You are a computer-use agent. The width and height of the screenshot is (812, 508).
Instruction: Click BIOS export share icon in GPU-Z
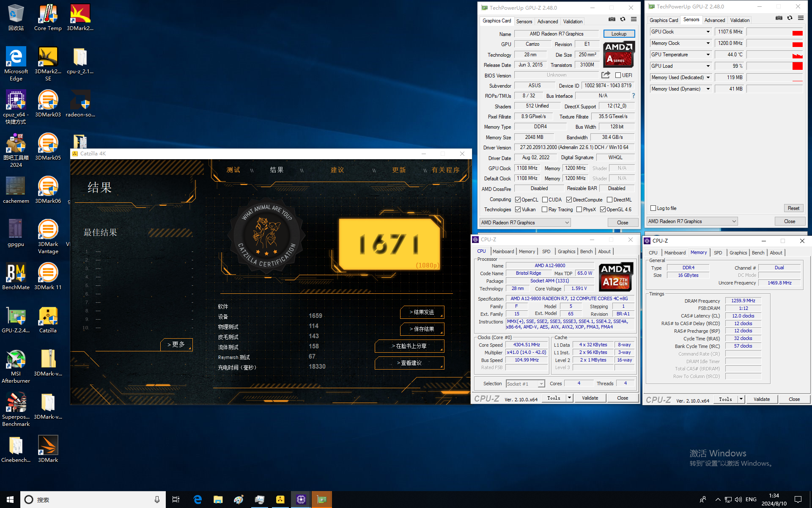(606, 75)
